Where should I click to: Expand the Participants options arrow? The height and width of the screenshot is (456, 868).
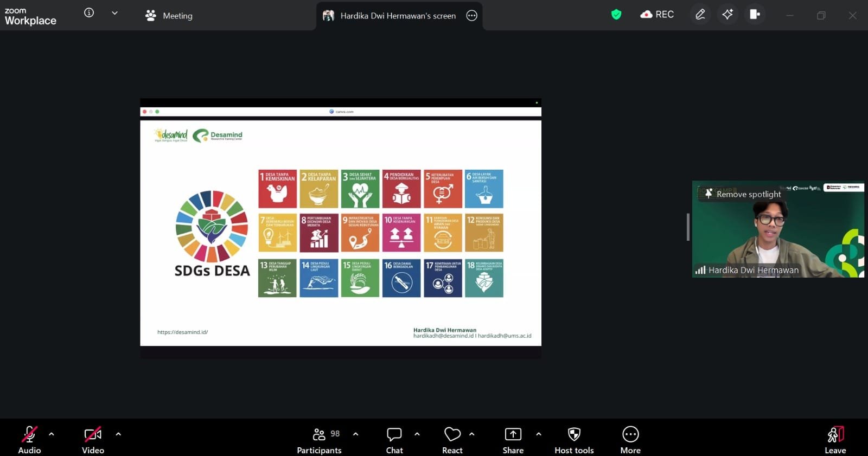point(356,434)
